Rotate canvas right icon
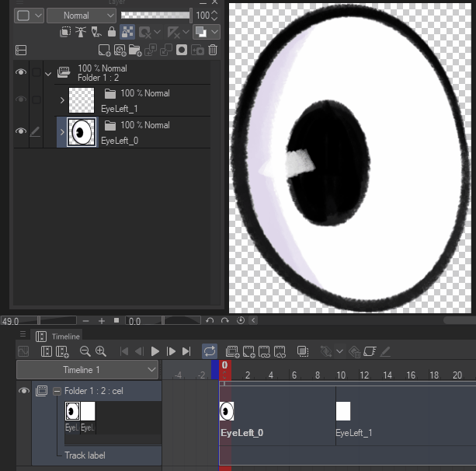Image resolution: width=476 pixels, height=471 pixels. 225,320
